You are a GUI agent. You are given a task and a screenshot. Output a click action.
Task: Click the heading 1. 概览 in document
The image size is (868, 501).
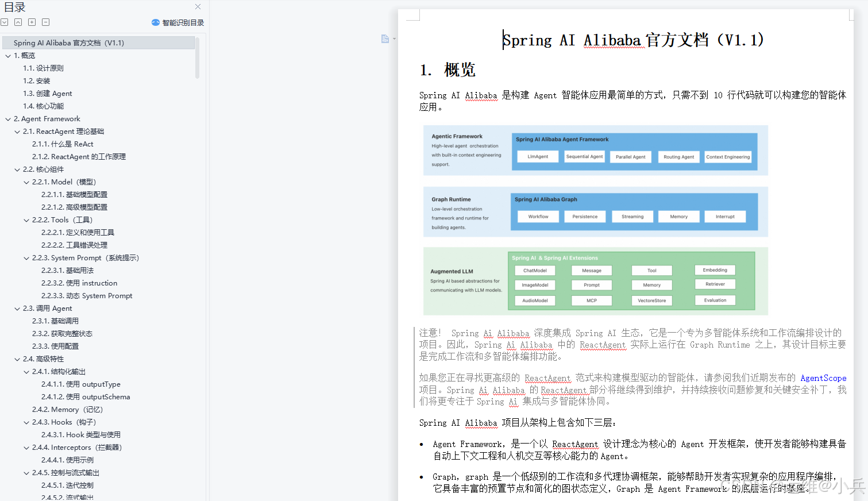[447, 70]
